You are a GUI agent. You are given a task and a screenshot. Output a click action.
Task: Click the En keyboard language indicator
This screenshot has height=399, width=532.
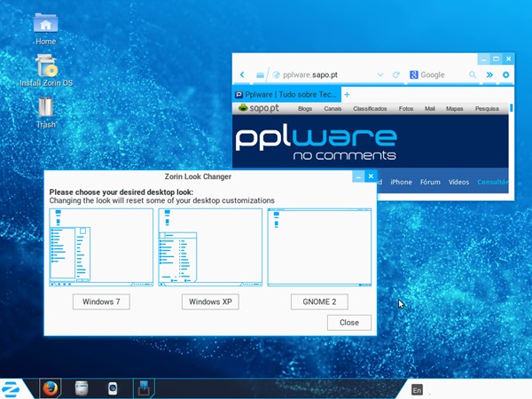417,390
